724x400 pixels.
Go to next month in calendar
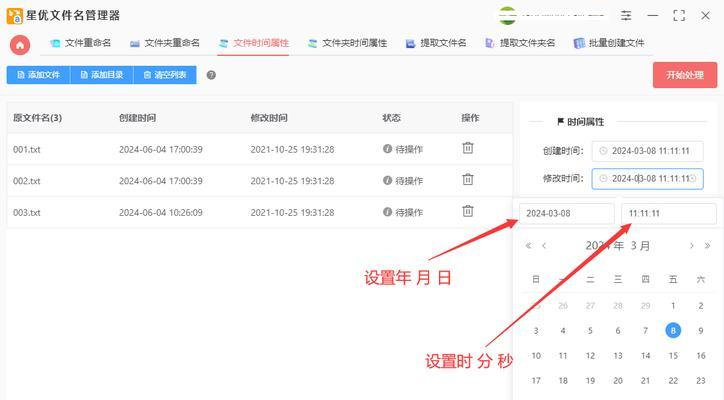(691, 246)
